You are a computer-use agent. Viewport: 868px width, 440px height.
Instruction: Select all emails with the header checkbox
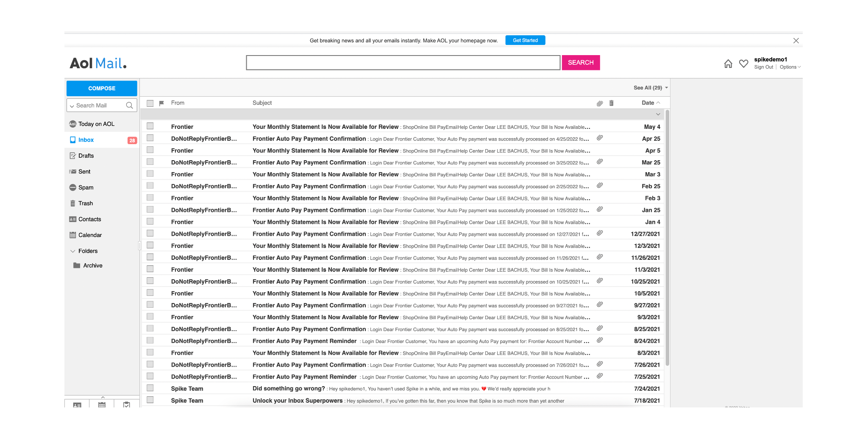click(x=150, y=103)
